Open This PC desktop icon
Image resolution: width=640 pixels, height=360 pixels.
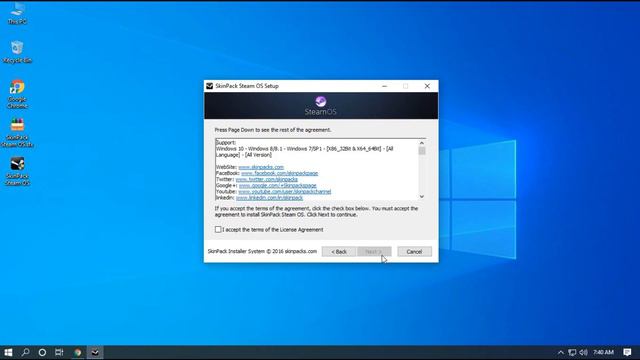pos(17,13)
